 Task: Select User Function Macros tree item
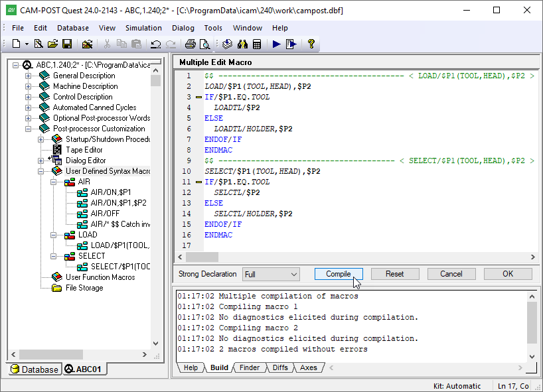[100, 277]
